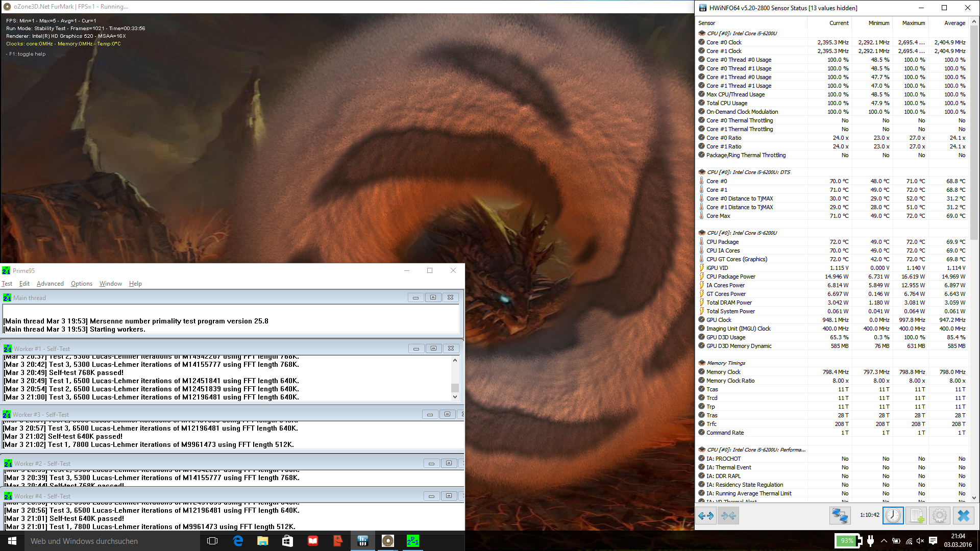Select the GPU D3D Usage sensor row
Viewport: 980px width, 551px height.
(x=832, y=337)
